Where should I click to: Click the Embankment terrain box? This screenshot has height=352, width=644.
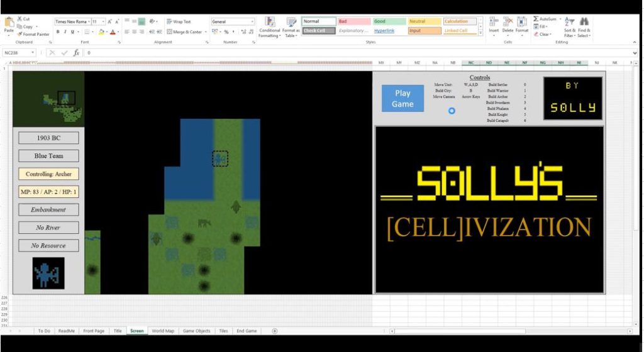(48, 210)
